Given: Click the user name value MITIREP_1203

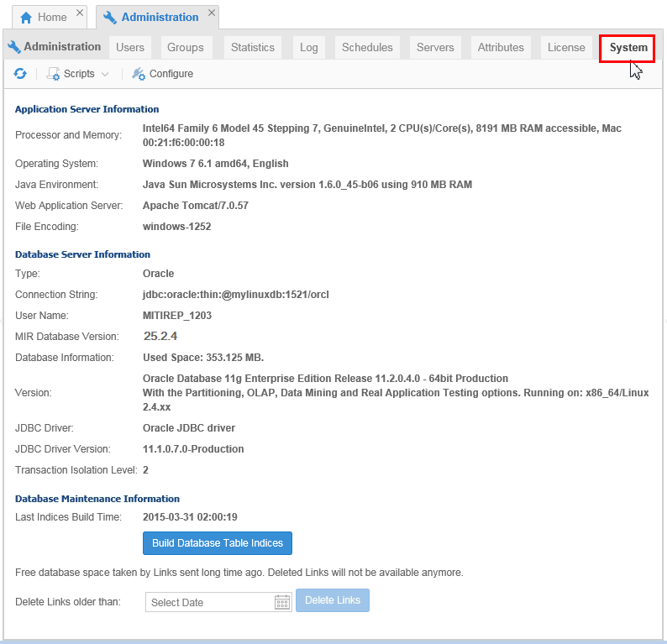Looking at the screenshot, I should tap(177, 316).
